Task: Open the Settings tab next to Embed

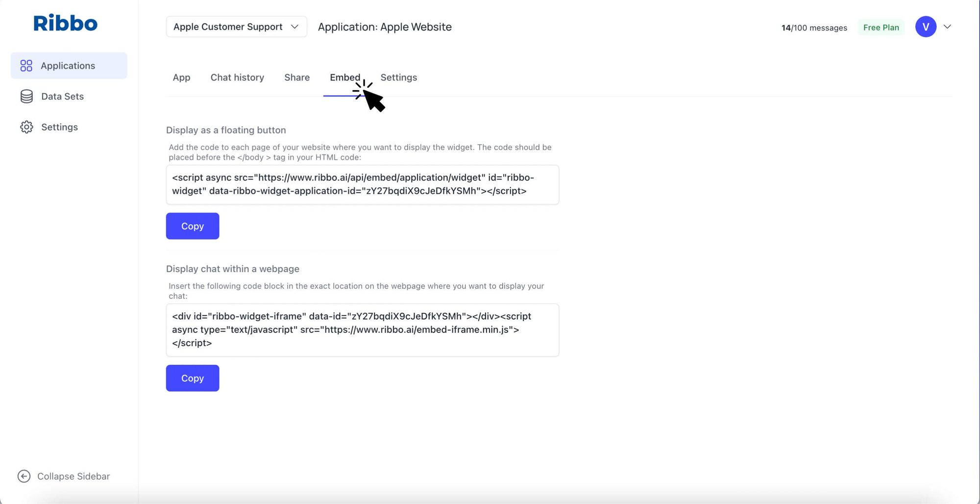Action: tap(399, 77)
